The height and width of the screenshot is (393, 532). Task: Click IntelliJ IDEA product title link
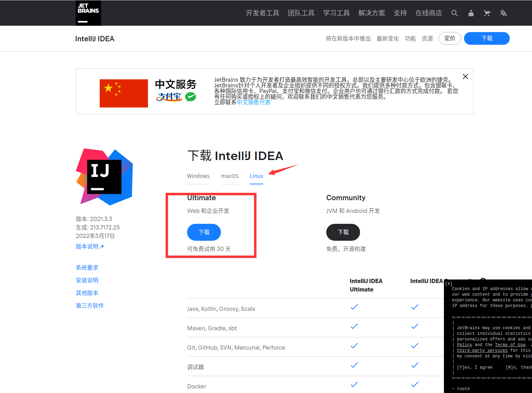95,39
